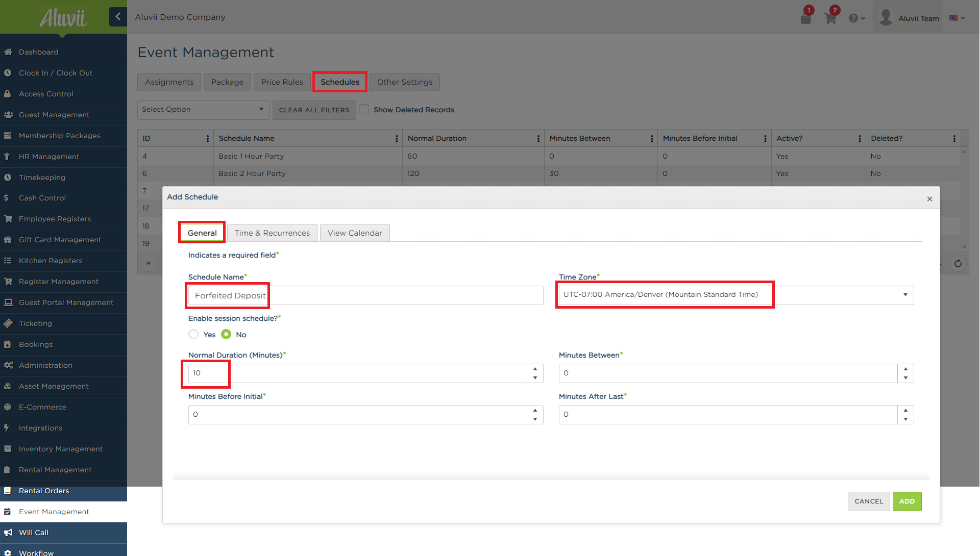Open Clock In / Clock Out
Viewport: 980px width, 556px height.
coord(63,73)
